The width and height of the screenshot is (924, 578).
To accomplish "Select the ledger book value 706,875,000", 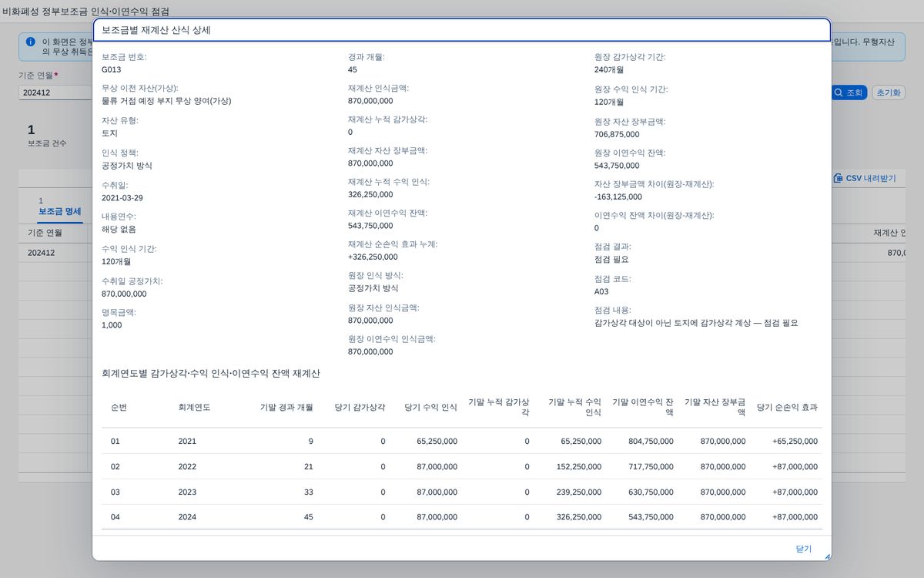I will 617,134.
